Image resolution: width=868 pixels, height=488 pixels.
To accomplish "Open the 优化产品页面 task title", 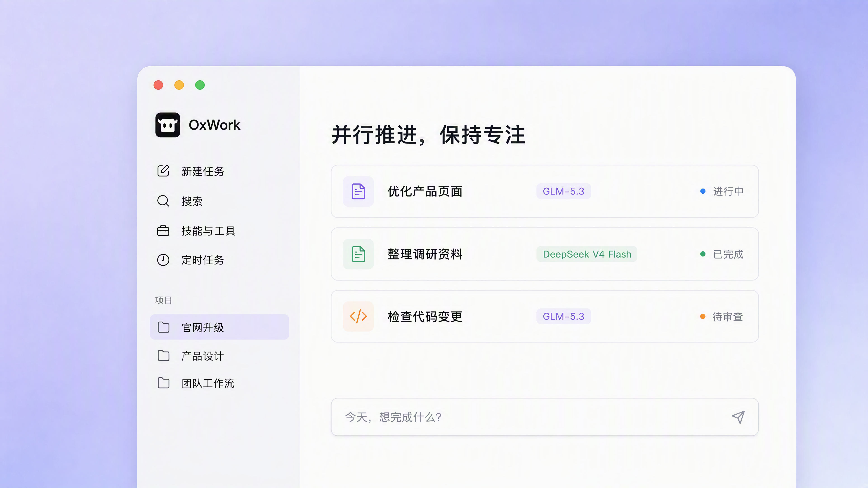I will click(x=425, y=191).
